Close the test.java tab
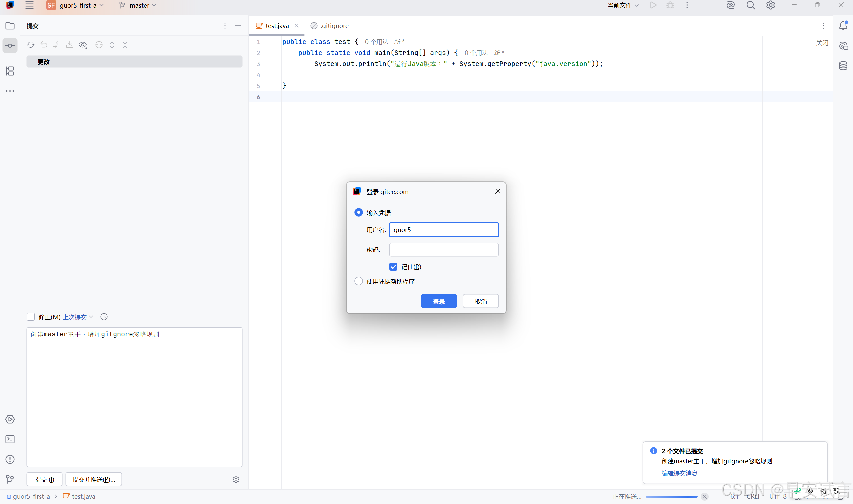The width and height of the screenshot is (853, 504). (297, 26)
